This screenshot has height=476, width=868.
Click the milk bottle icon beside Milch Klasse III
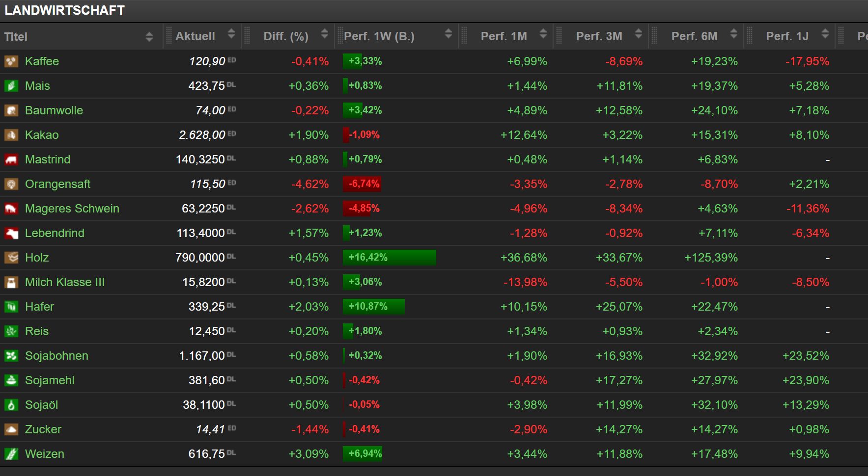[x=11, y=282]
